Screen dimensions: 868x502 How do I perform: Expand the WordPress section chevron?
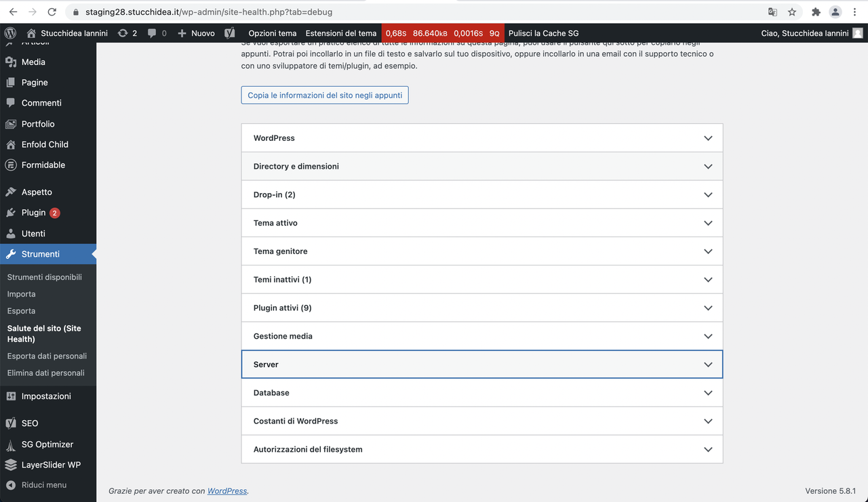(708, 138)
